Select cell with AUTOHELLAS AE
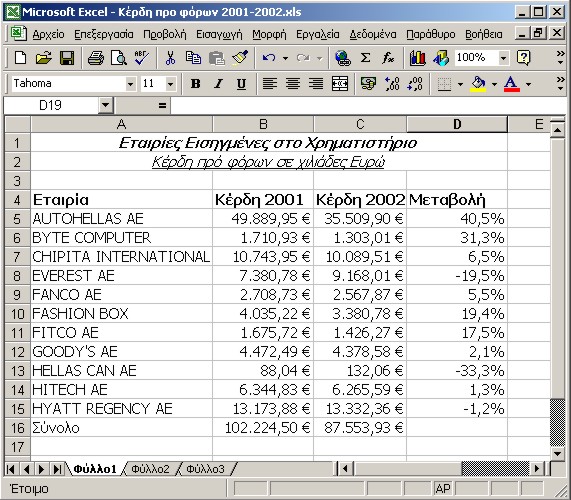The width and height of the screenshot is (571, 500). pos(122,219)
